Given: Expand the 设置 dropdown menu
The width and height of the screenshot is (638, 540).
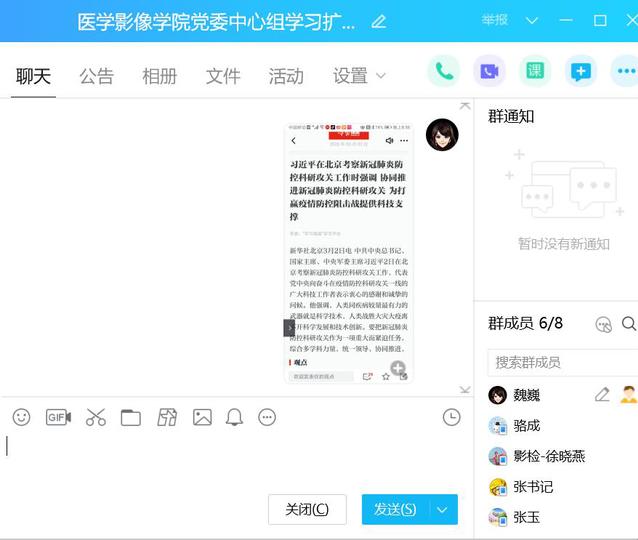Looking at the screenshot, I should pos(359,76).
